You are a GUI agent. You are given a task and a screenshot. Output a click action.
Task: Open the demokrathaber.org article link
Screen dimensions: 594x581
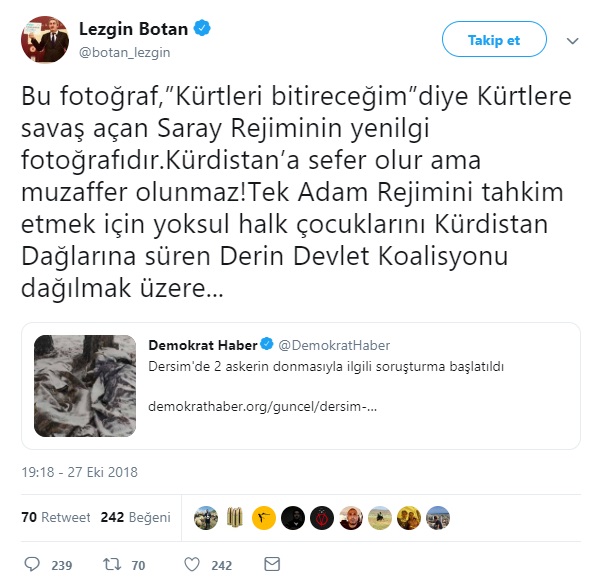263,406
